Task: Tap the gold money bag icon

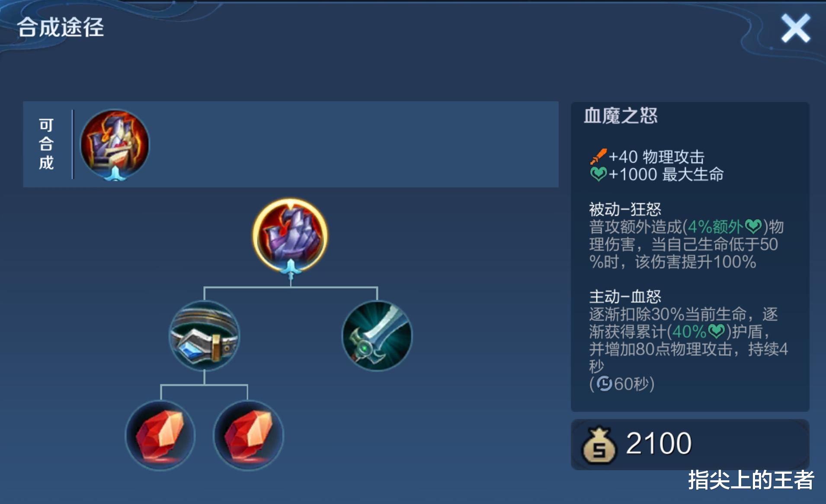Action: point(599,445)
